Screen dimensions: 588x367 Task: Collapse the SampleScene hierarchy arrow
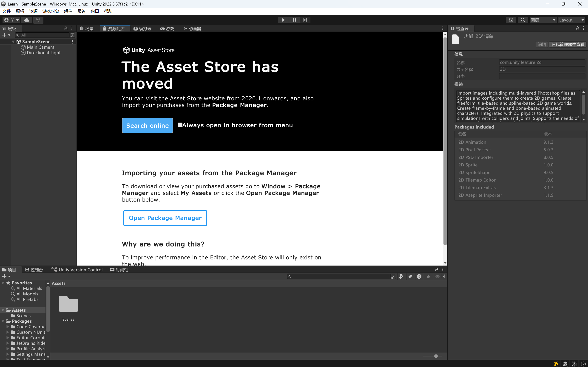point(13,42)
